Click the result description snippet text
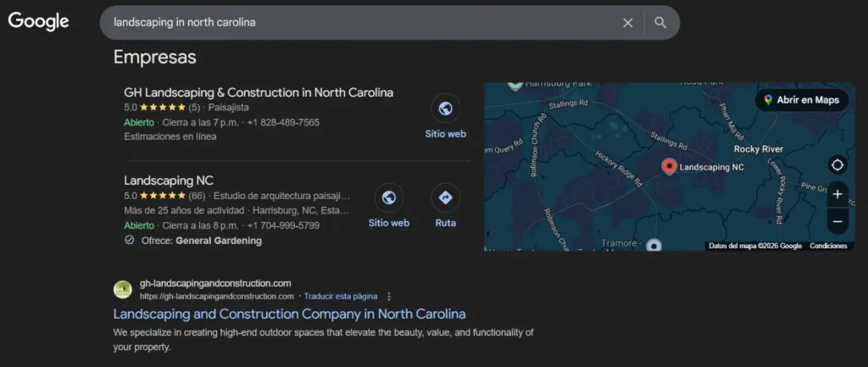868x367 pixels. point(323,340)
